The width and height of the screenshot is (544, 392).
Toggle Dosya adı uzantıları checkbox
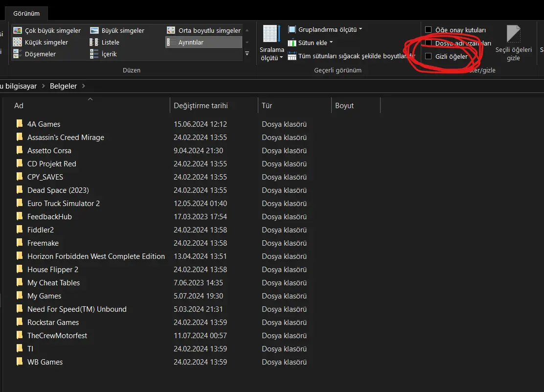click(429, 43)
